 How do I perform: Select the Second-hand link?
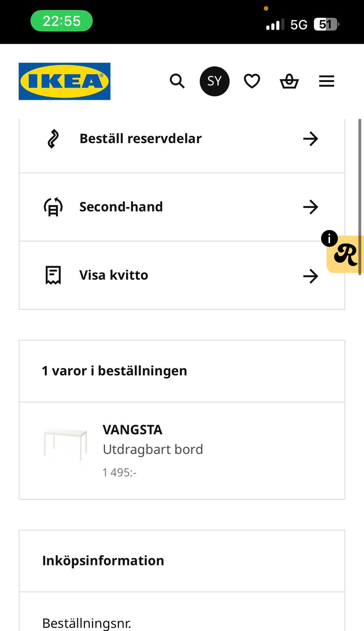coord(121,207)
